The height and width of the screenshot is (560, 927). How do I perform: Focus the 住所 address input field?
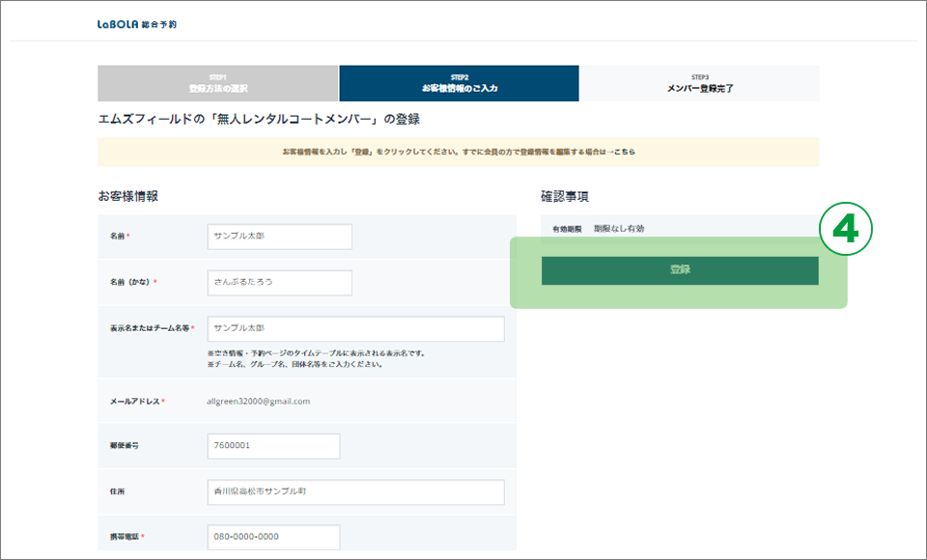coord(355,491)
